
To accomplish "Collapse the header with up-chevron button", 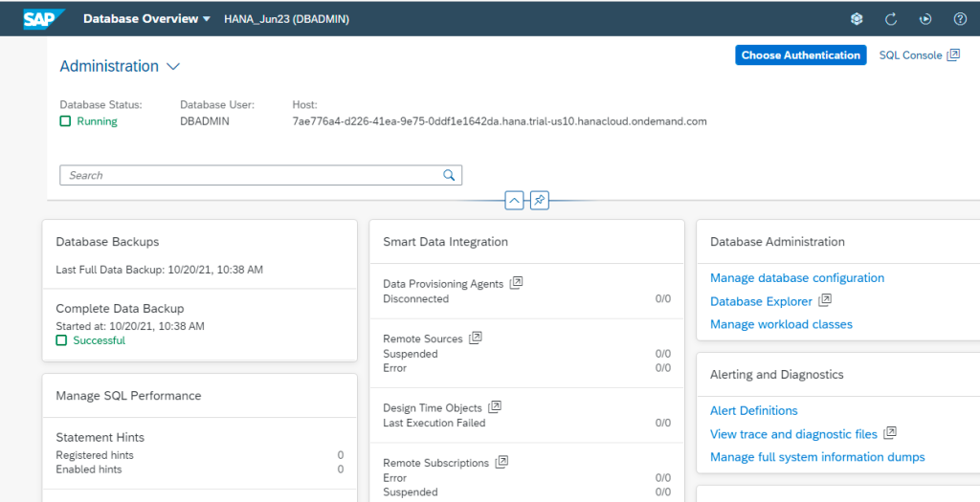I will click(x=514, y=201).
